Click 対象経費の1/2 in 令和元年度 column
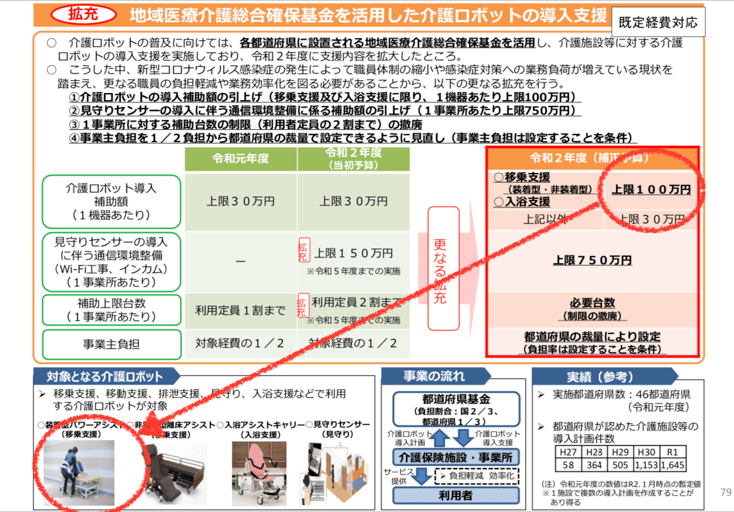The image size is (734, 512). tap(240, 344)
